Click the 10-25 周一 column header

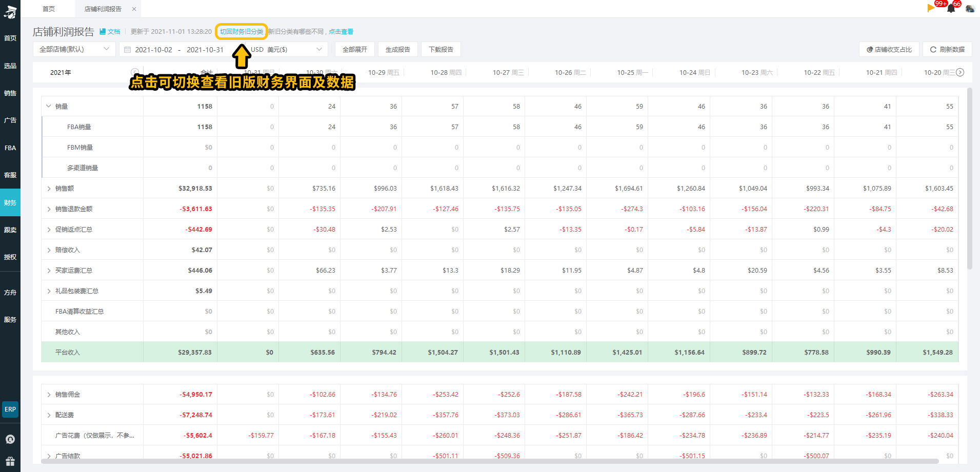click(632, 72)
